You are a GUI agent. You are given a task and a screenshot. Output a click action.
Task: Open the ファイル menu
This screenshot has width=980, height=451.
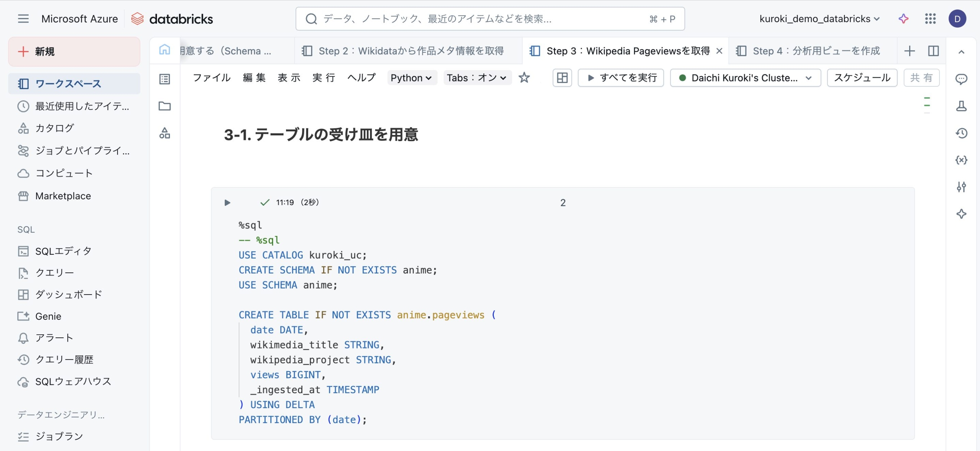212,78
